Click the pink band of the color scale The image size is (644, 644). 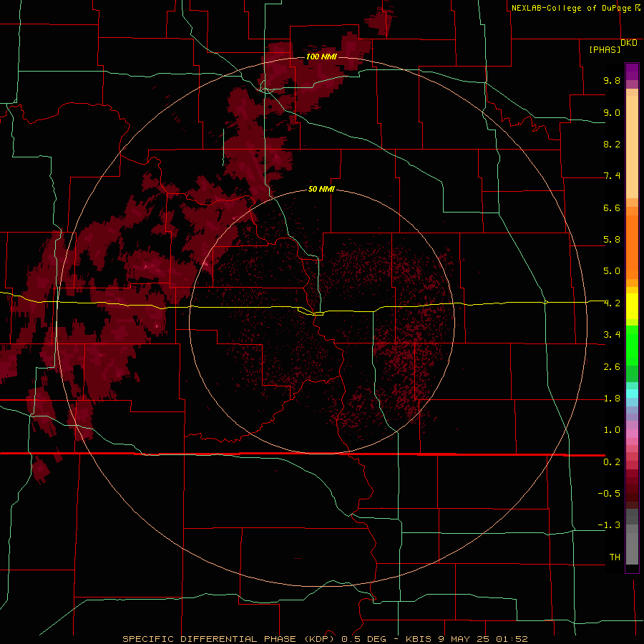click(632, 434)
